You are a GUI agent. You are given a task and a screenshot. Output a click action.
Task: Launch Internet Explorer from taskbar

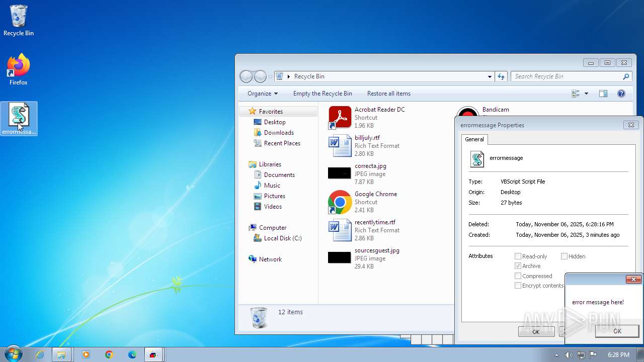(40, 354)
